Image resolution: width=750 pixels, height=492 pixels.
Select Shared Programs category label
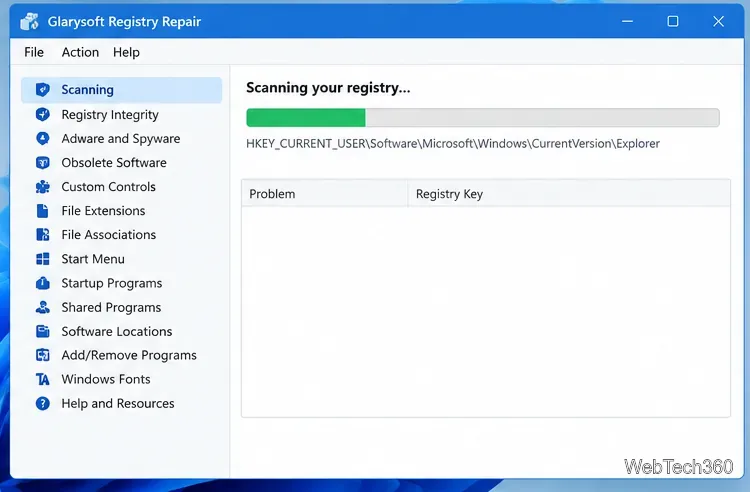pyautogui.click(x=111, y=307)
